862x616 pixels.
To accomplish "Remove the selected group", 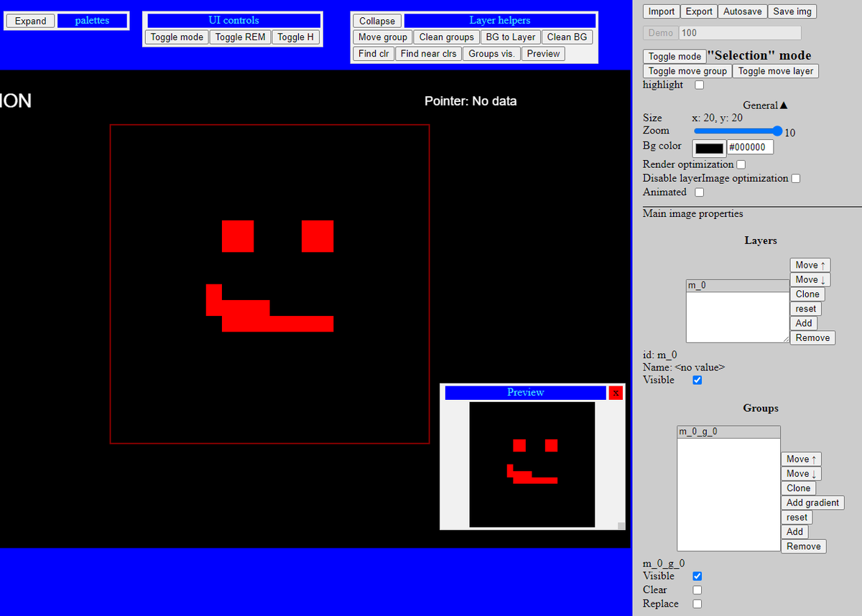I will [x=803, y=546].
